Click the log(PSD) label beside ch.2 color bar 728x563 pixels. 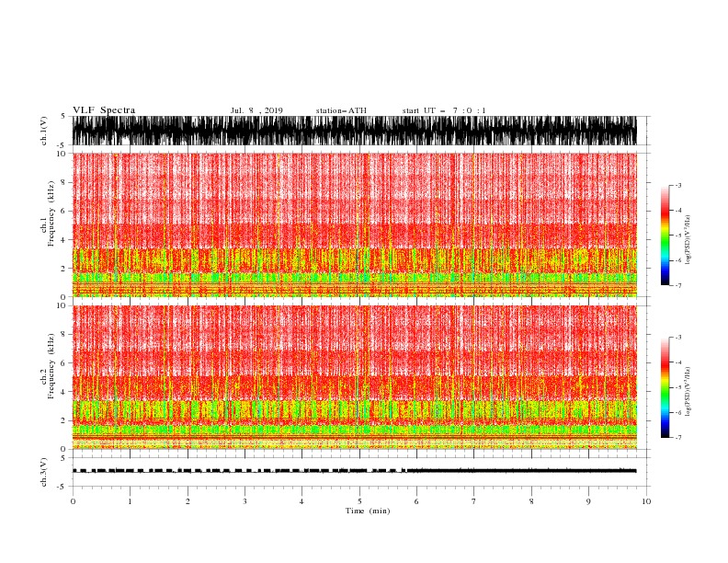pos(688,392)
